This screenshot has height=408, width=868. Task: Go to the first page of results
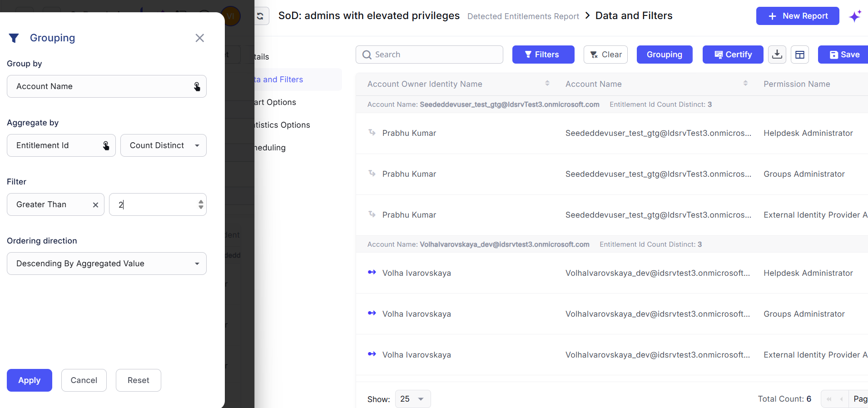[828, 399]
